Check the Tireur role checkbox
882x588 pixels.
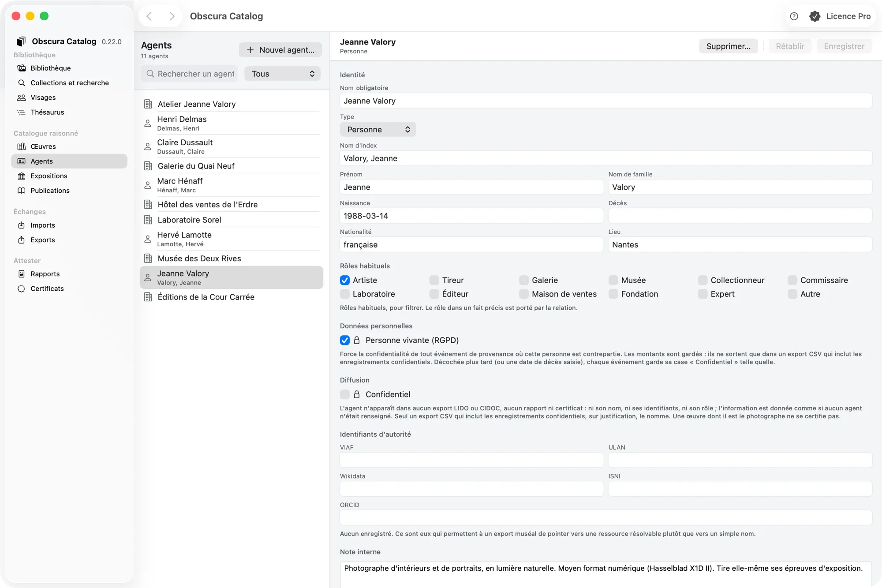[x=434, y=280]
